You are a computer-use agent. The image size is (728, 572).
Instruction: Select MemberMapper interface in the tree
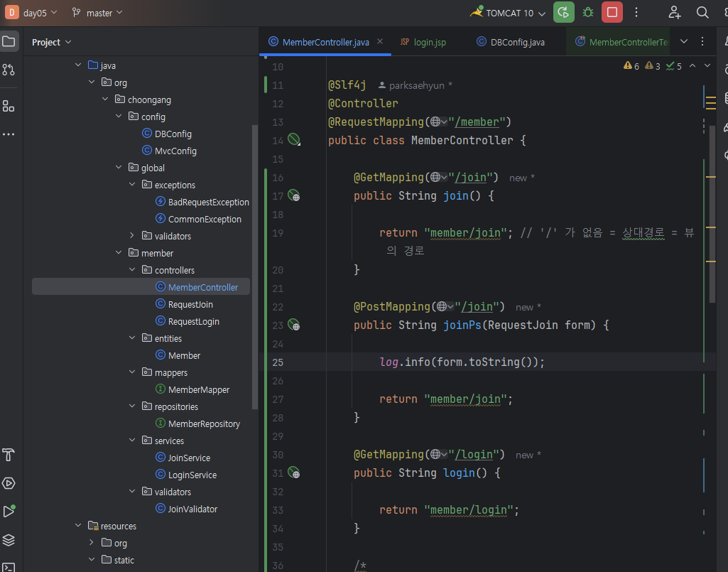[x=199, y=390]
